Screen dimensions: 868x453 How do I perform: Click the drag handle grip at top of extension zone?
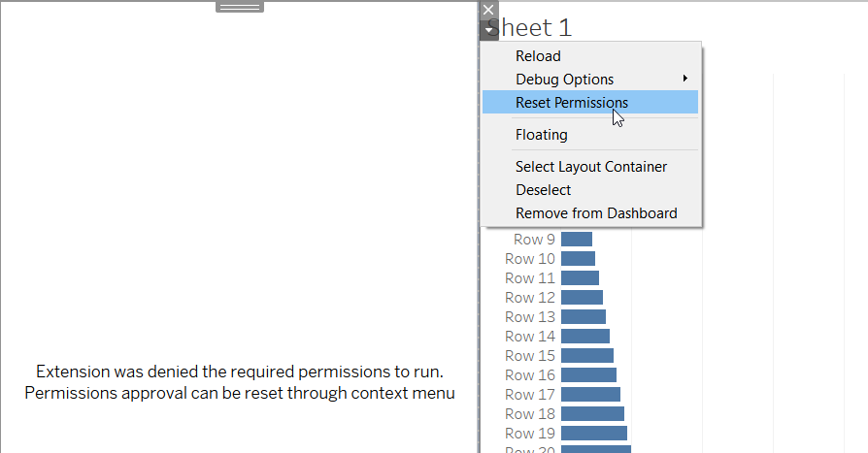coord(240,7)
